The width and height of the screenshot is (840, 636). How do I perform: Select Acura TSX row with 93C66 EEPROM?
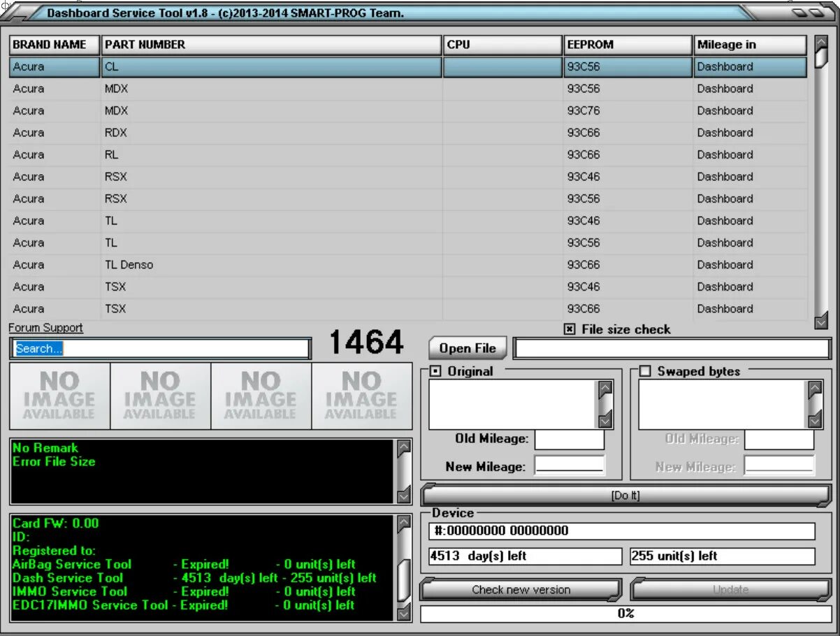(x=408, y=309)
